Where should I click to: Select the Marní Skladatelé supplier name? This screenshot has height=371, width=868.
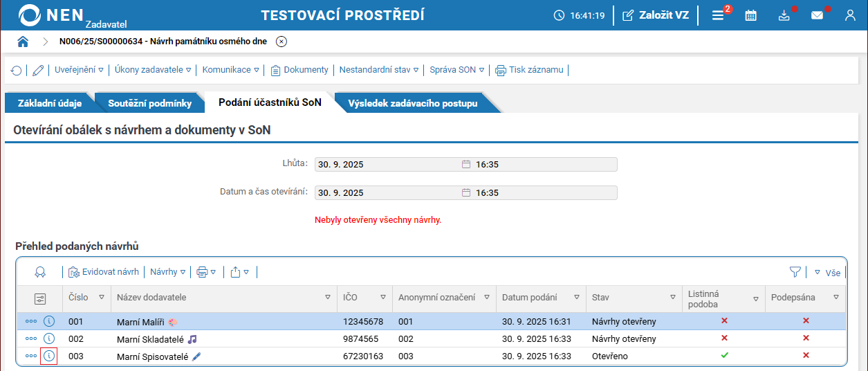point(150,339)
